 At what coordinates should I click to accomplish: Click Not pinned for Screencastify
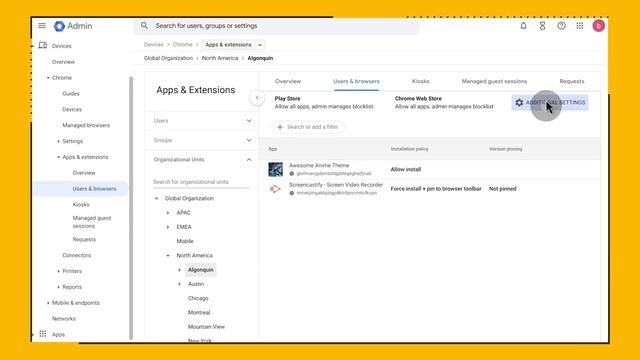click(502, 189)
